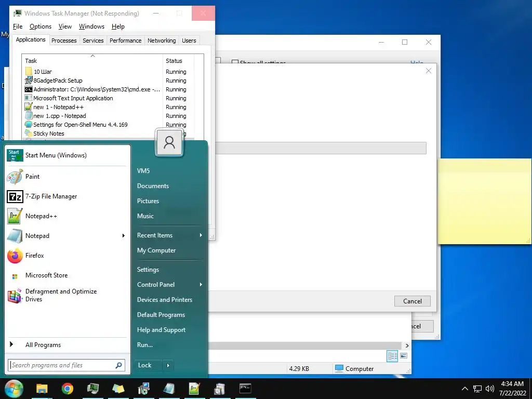Open Default Programs entry
Image resolution: width=532 pixels, height=399 pixels.
(161, 314)
